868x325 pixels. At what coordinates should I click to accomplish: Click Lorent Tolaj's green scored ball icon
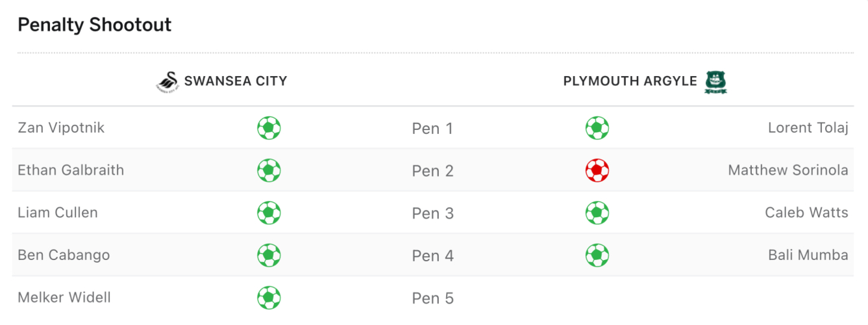[x=597, y=128]
